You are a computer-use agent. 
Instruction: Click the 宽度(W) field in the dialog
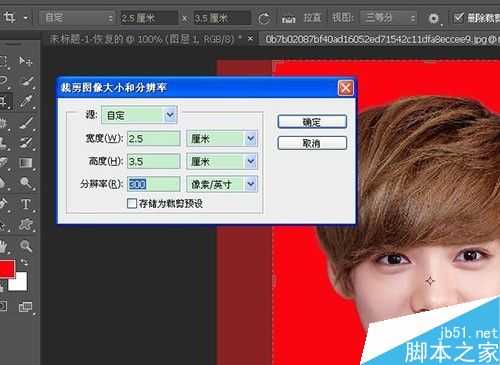click(154, 139)
